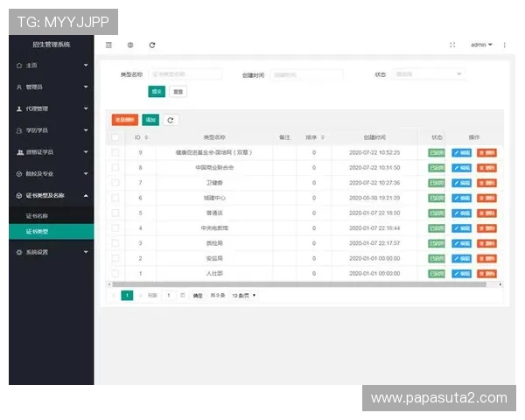Toggle the sidebar collapse hamburger icon
The width and height of the screenshot is (525, 420).
pyautogui.click(x=108, y=45)
